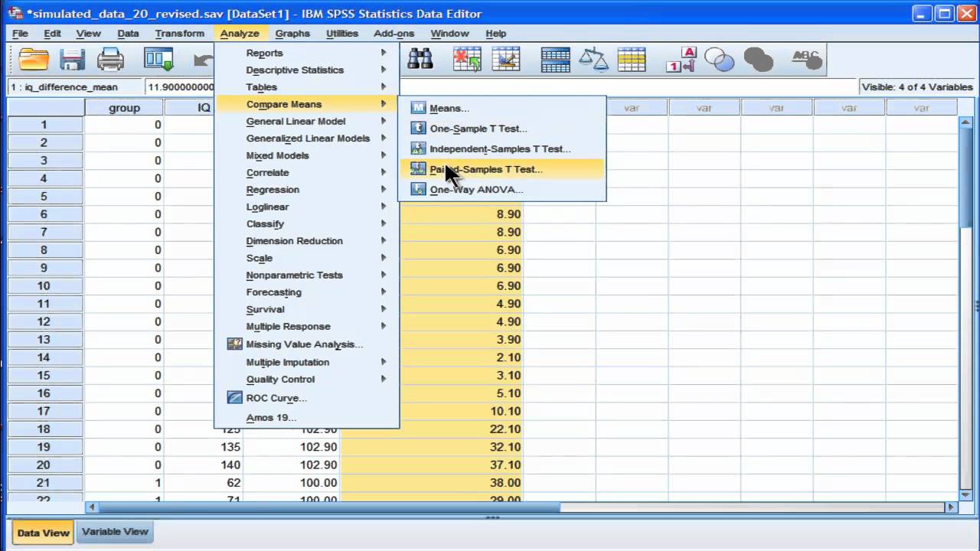Click the Means icon in submenu
Viewport: 980px width, 551px height.
coord(418,108)
